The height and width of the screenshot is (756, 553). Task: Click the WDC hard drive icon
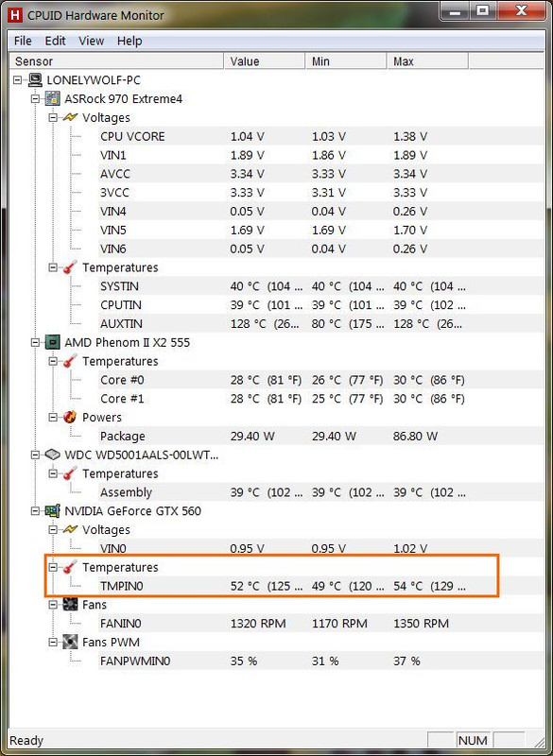point(53,455)
